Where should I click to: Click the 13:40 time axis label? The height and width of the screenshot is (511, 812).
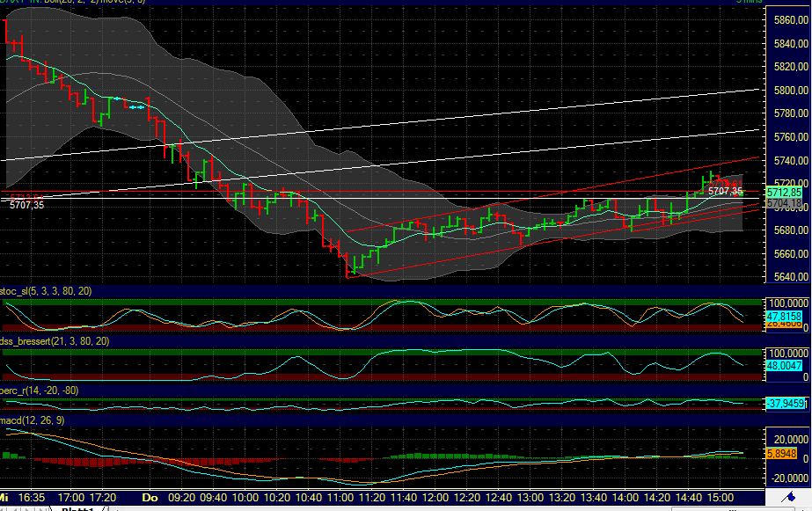tap(594, 498)
